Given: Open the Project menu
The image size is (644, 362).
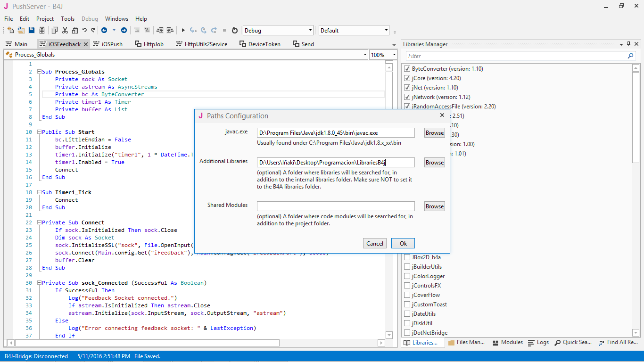Looking at the screenshot, I should (x=45, y=19).
